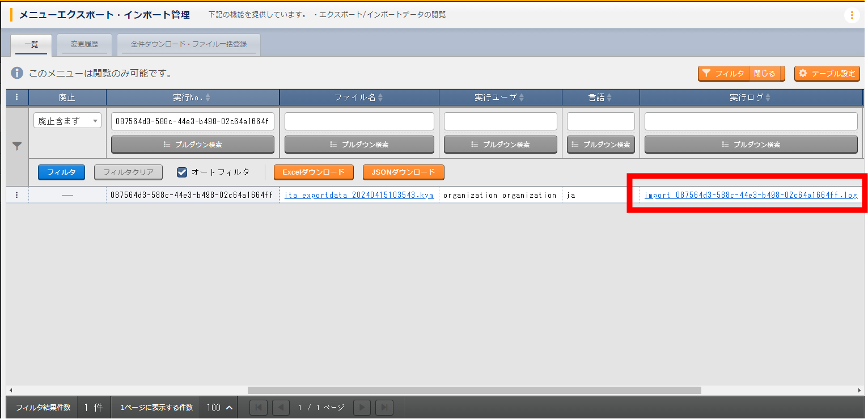Image resolution: width=868 pixels, height=419 pixels.
Task: Click the horizontal scrollbar thumb
Action: pyautogui.click(x=474, y=390)
